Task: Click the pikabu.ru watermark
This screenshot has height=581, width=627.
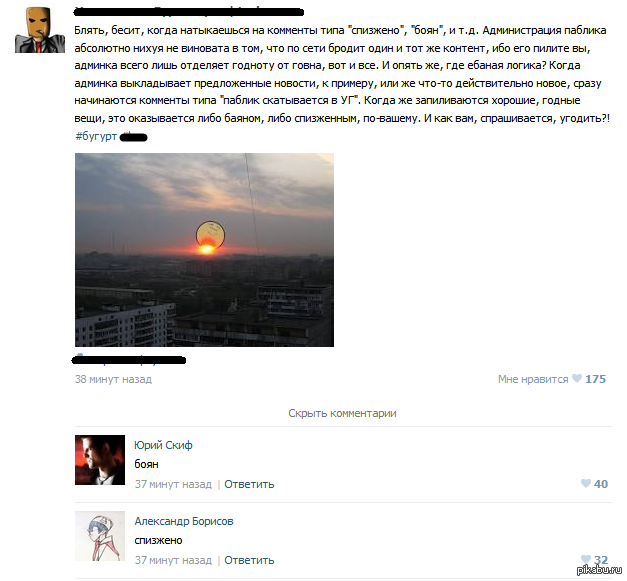Action: (x=599, y=570)
